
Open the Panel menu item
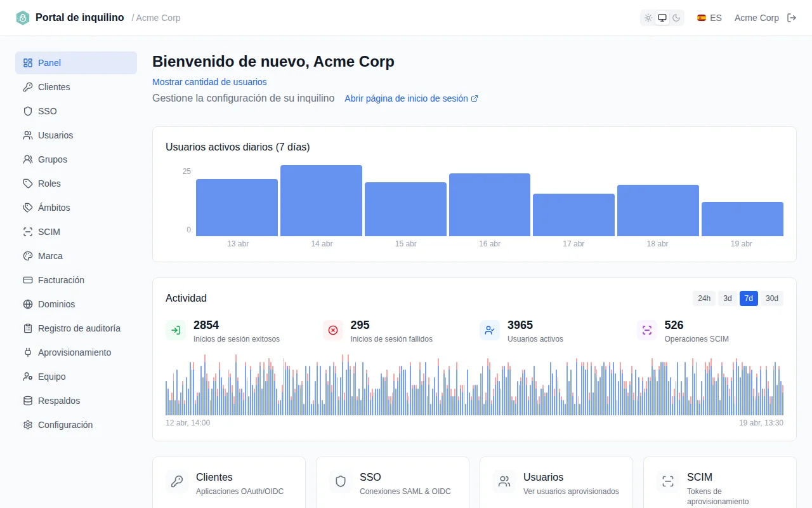coord(76,63)
